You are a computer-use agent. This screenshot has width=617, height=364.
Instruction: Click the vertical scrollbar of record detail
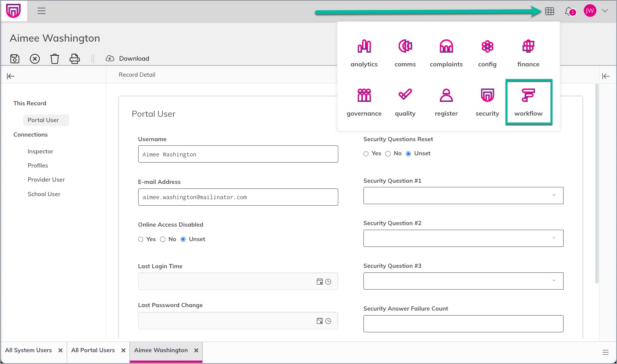tap(597, 184)
